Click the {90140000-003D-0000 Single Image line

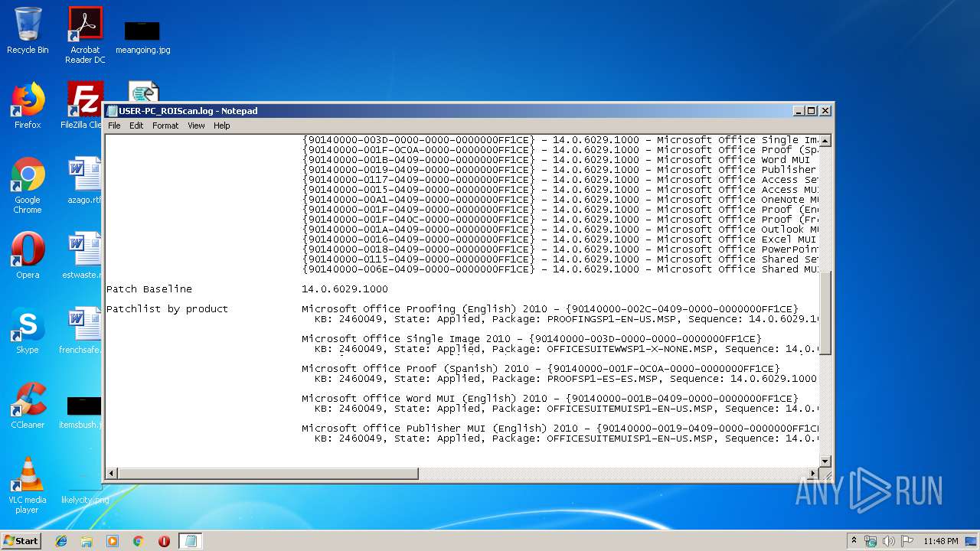click(x=560, y=140)
